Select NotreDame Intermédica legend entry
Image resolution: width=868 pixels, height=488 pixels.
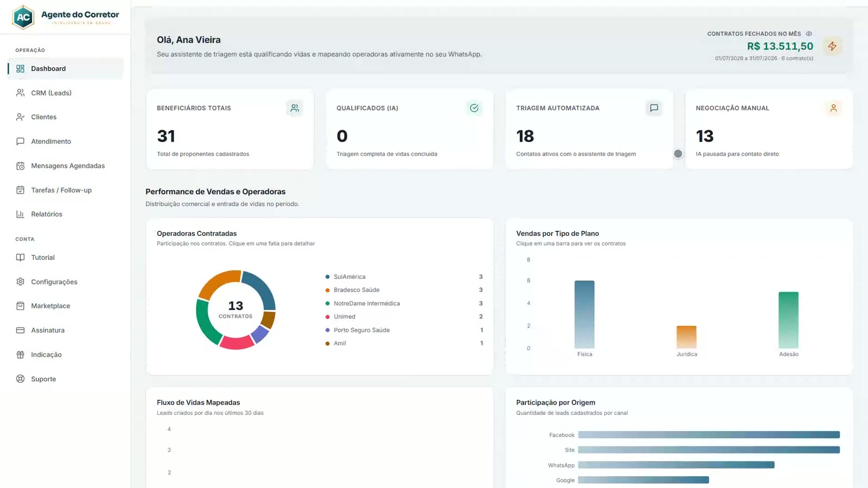point(404,304)
